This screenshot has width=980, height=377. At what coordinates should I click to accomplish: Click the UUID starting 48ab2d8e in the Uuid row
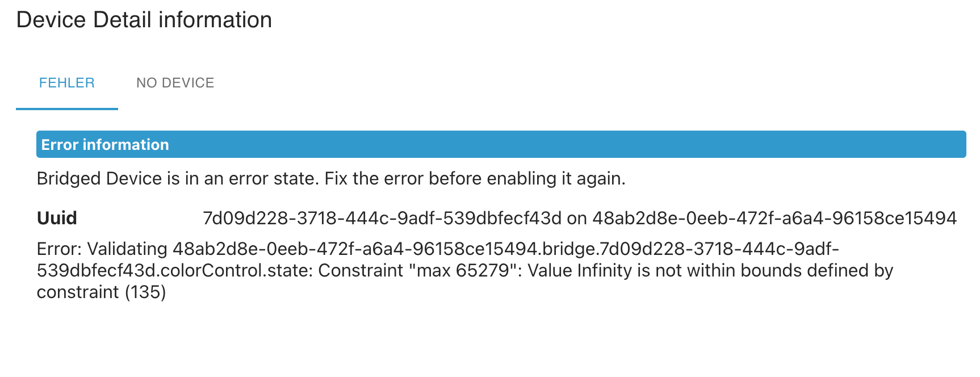tap(774, 218)
